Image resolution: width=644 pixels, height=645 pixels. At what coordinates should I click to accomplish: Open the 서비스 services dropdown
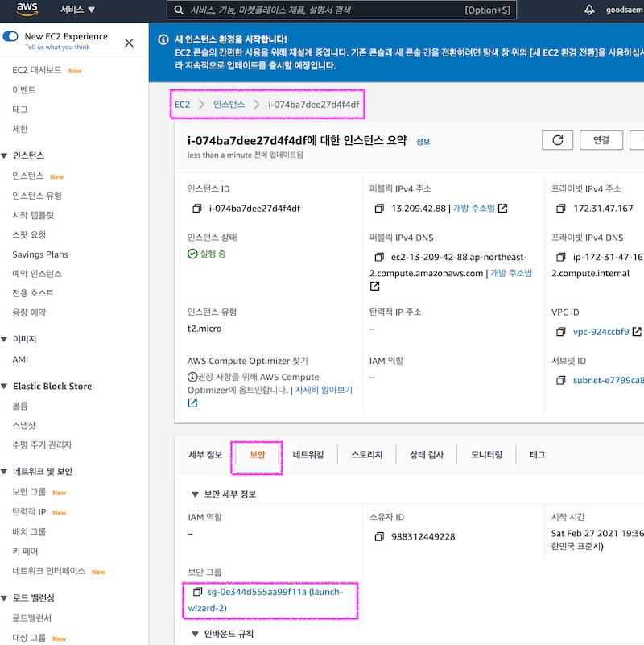(x=77, y=10)
